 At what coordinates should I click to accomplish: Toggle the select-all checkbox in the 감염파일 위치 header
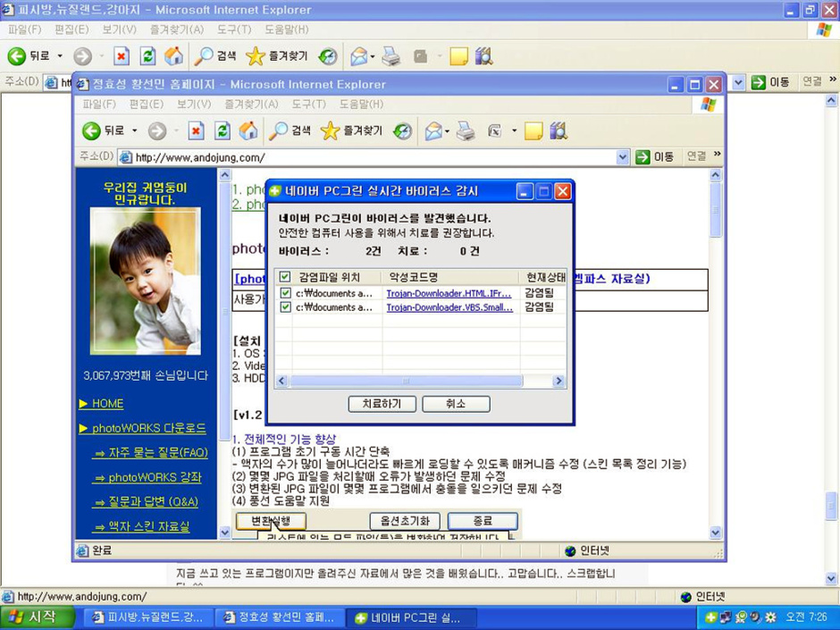(285, 276)
